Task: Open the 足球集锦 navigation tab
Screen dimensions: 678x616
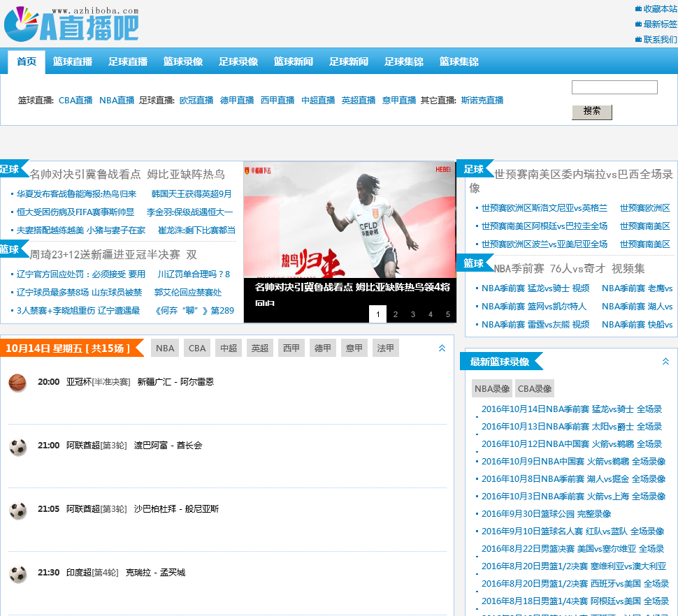Action: pos(404,61)
